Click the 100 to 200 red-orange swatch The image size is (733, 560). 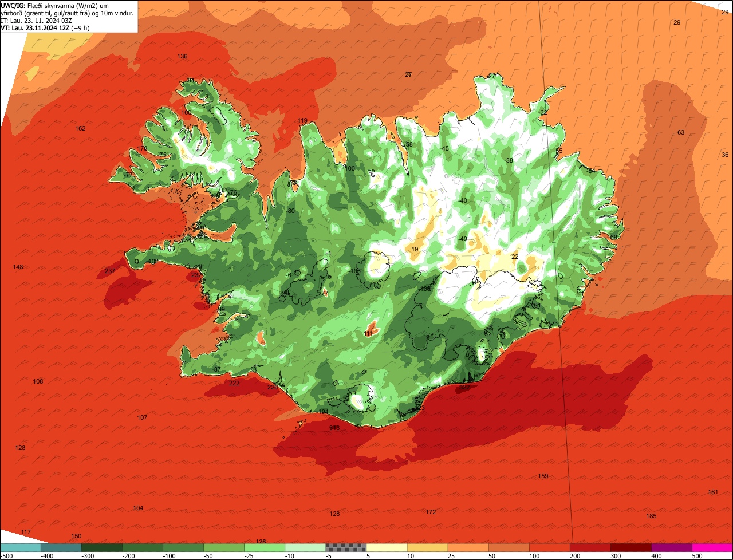[549, 547]
